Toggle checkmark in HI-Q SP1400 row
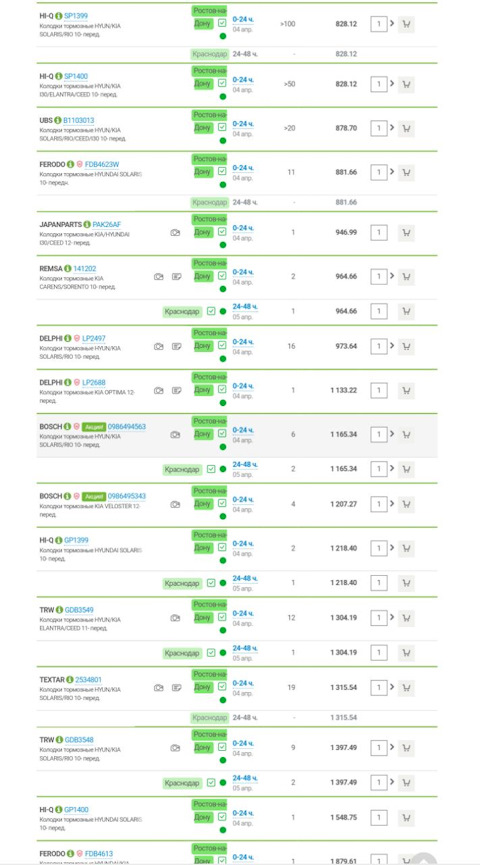This screenshot has height=865, width=480. point(222,83)
